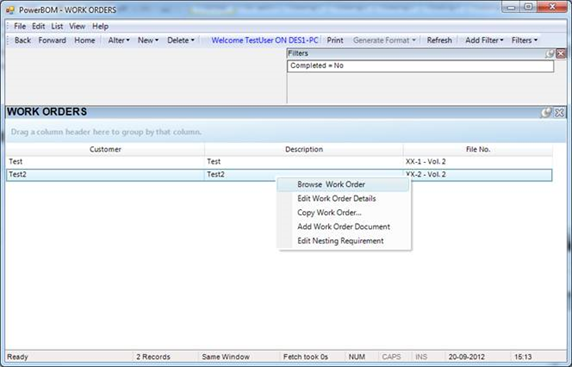Open the New dropdown menu
This screenshot has height=367, width=572.
148,40
